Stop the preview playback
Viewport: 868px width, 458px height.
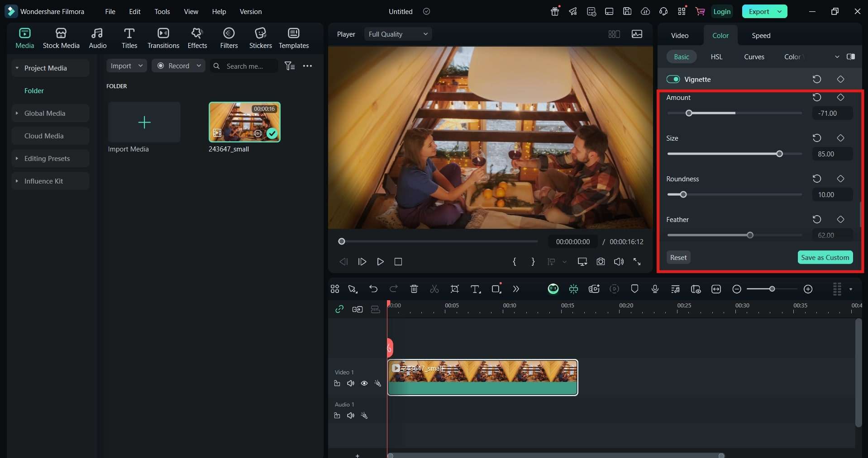[x=398, y=261]
